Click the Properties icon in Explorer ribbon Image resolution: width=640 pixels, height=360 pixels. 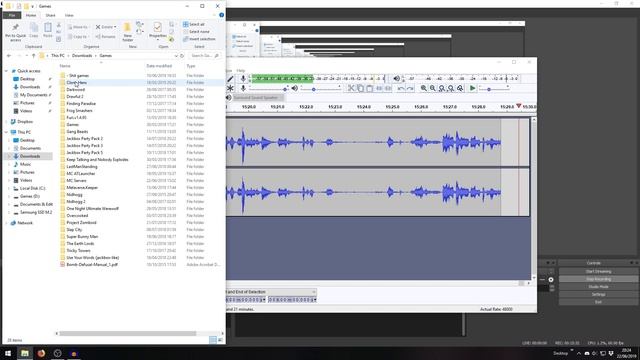(x=157, y=28)
